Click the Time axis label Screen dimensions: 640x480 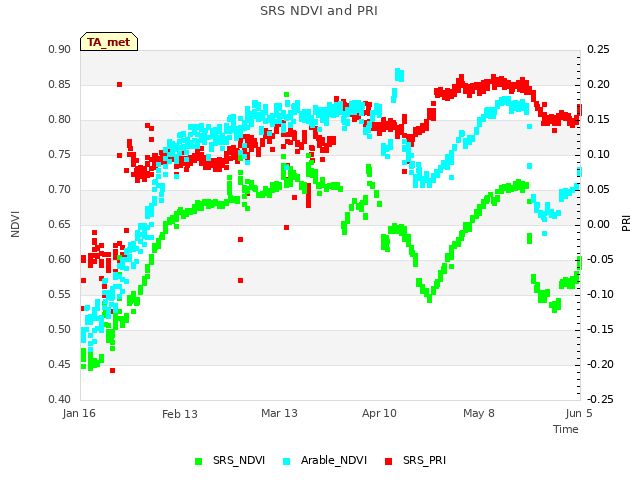[566, 429]
